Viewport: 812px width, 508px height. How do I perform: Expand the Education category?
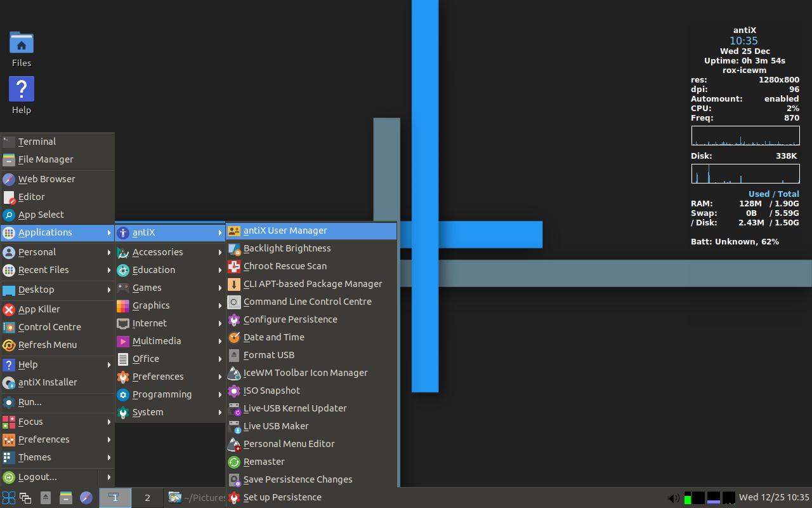170,270
